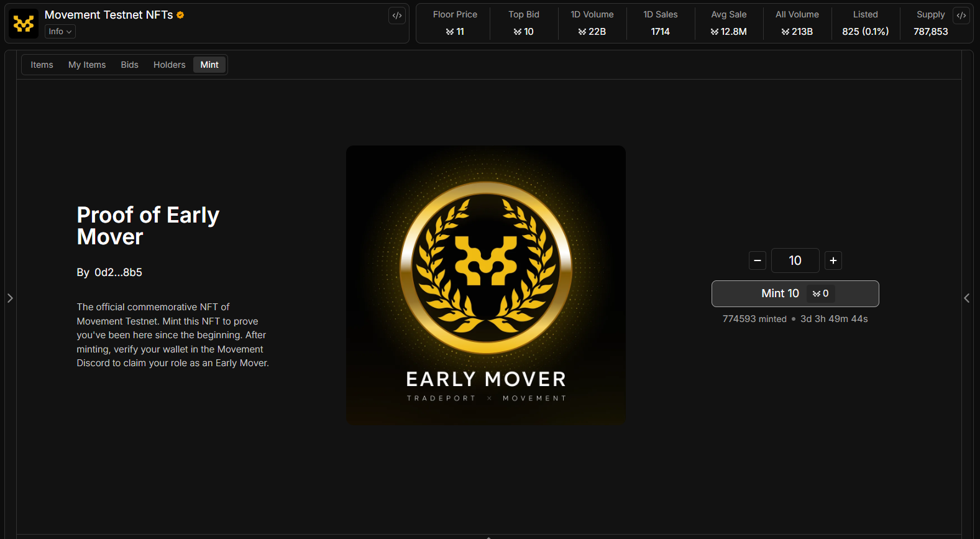Expand the left side panel arrow
Screen dimensions: 980x539
10,298
